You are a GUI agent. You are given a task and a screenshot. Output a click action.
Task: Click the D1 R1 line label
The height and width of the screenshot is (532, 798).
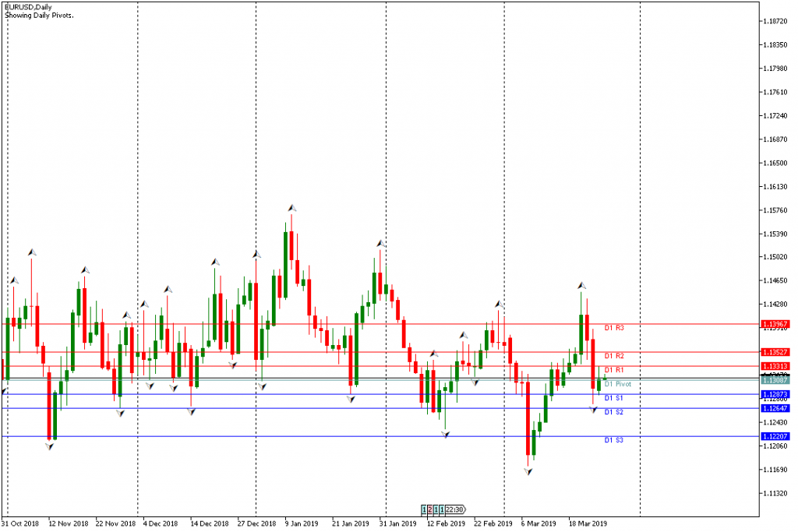pos(614,369)
